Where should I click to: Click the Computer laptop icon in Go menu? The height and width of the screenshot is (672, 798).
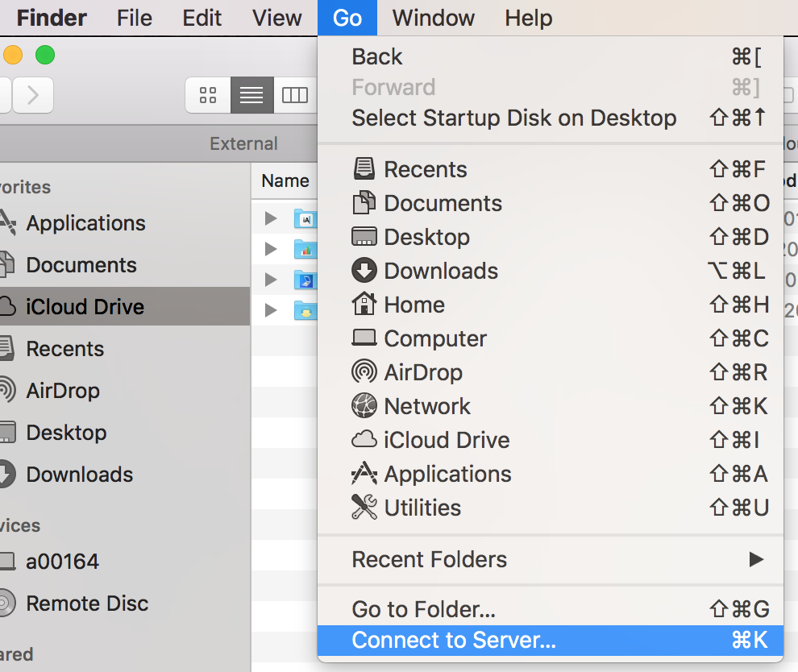[x=364, y=338]
